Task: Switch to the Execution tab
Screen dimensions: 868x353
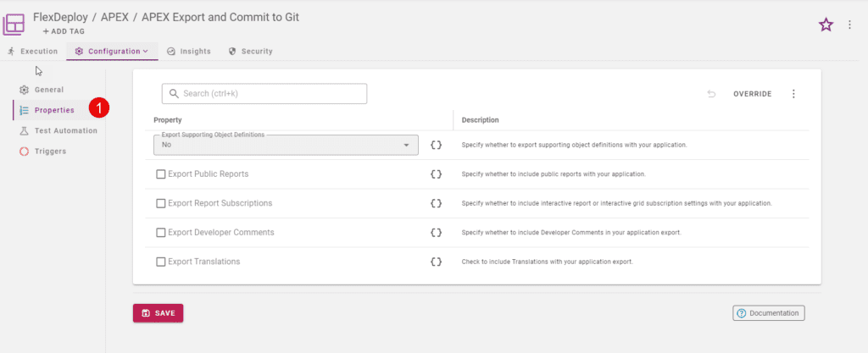Action: [x=33, y=52]
